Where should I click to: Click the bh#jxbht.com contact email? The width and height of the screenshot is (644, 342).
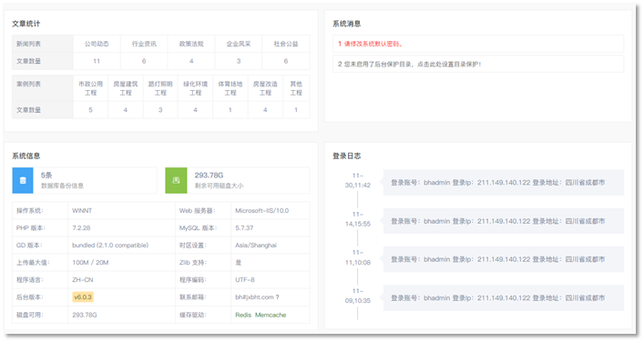coord(254,297)
